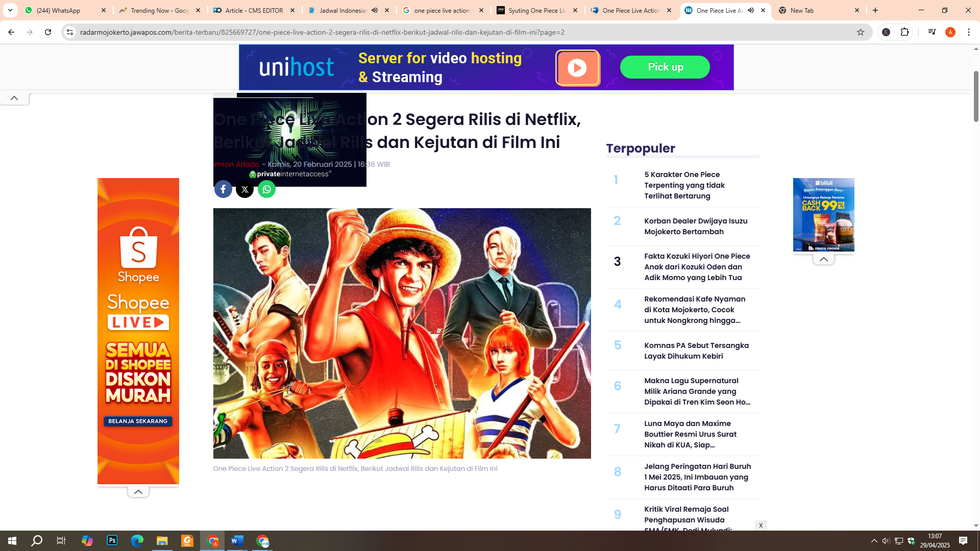Open Chrome three-dot menu
Viewport: 980px width, 551px height.
(969, 32)
